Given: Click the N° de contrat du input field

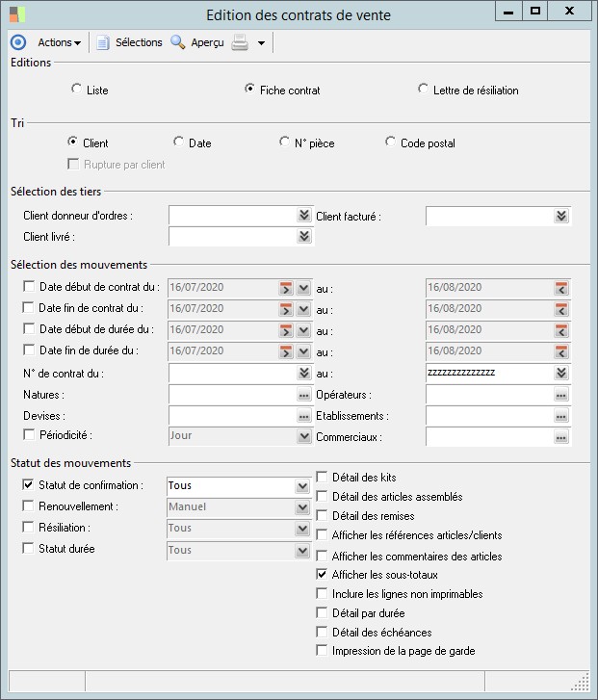Looking at the screenshot, I should (231, 373).
